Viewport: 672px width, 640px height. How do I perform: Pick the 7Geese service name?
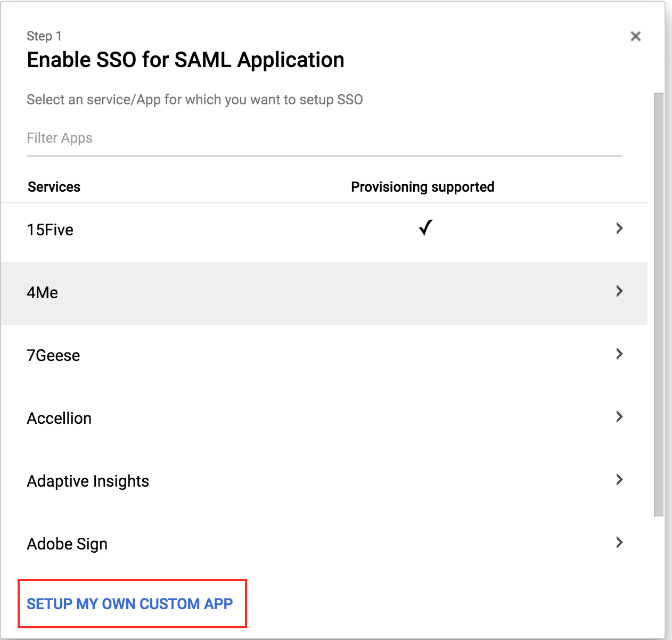pos(53,356)
